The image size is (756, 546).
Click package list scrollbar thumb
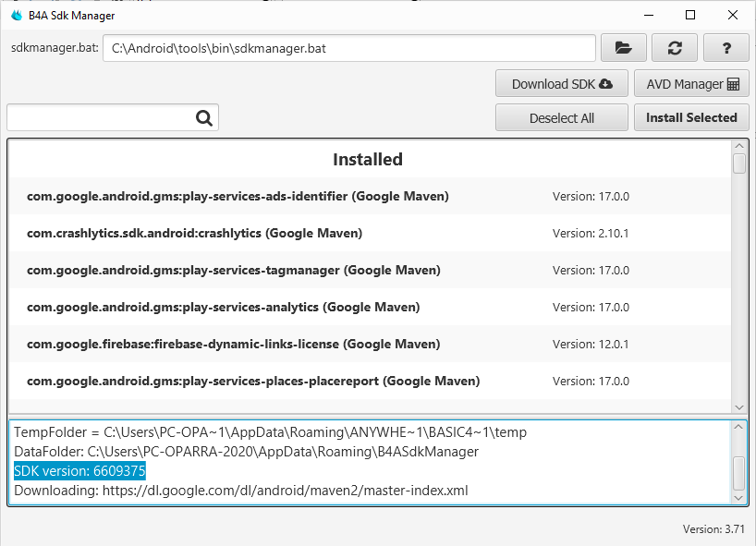(x=739, y=163)
